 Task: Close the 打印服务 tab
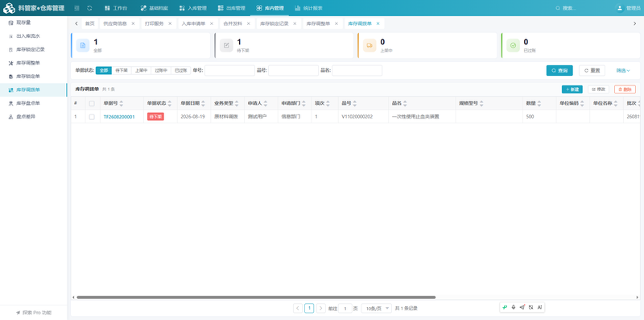coord(170,23)
